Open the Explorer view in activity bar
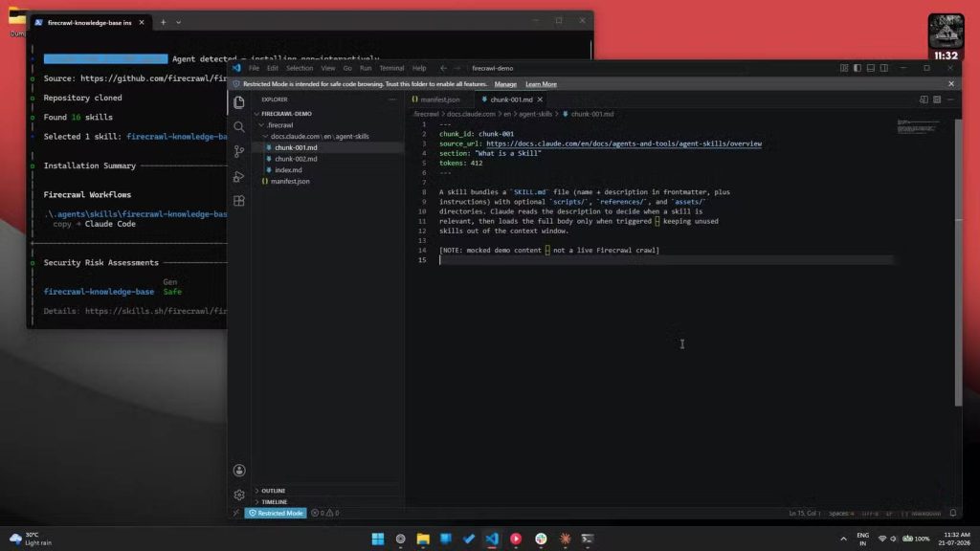 pos(239,102)
